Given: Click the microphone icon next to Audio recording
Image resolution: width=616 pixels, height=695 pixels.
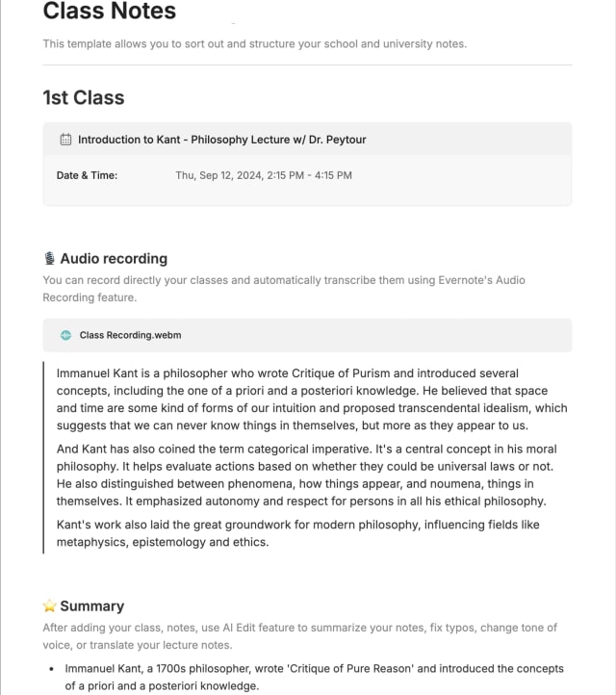Looking at the screenshot, I should click(50, 259).
